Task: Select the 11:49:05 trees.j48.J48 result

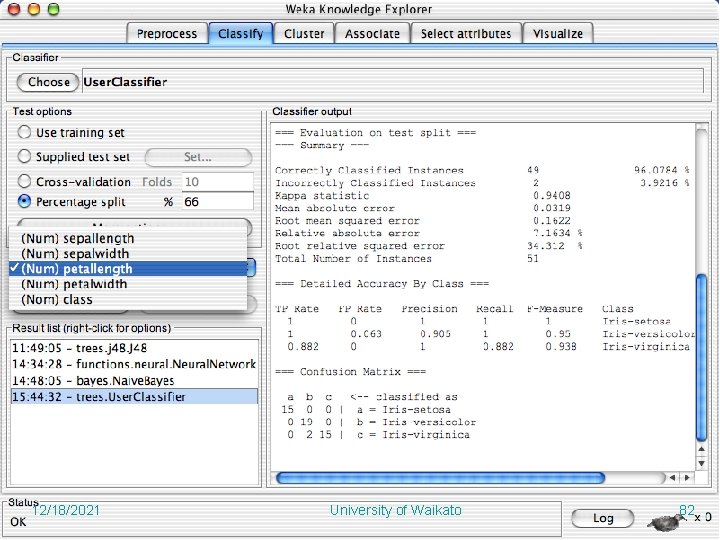Action: click(x=134, y=348)
